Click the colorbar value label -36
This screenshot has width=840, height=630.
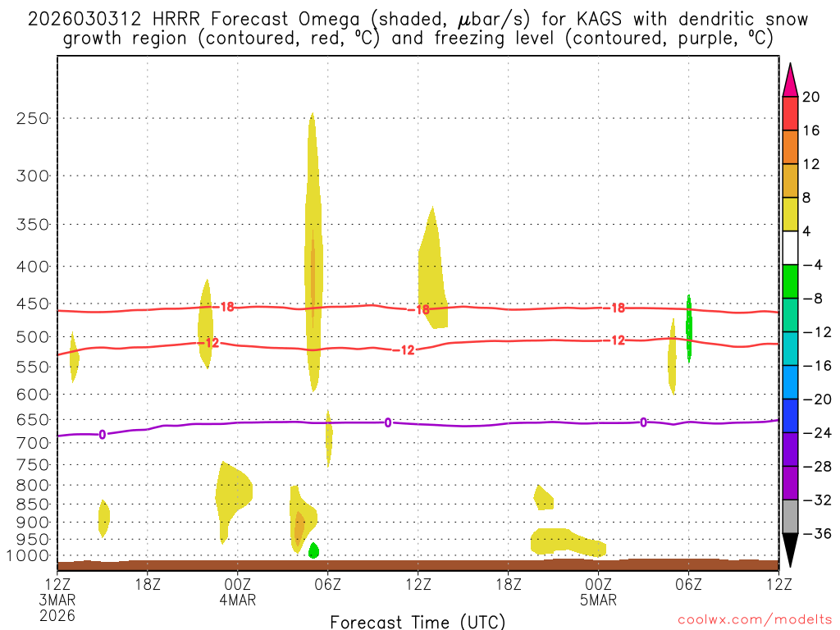tap(816, 533)
